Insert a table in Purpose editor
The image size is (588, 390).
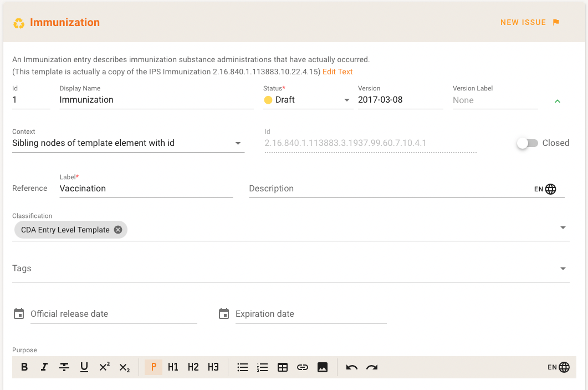pyautogui.click(x=283, y=367)
